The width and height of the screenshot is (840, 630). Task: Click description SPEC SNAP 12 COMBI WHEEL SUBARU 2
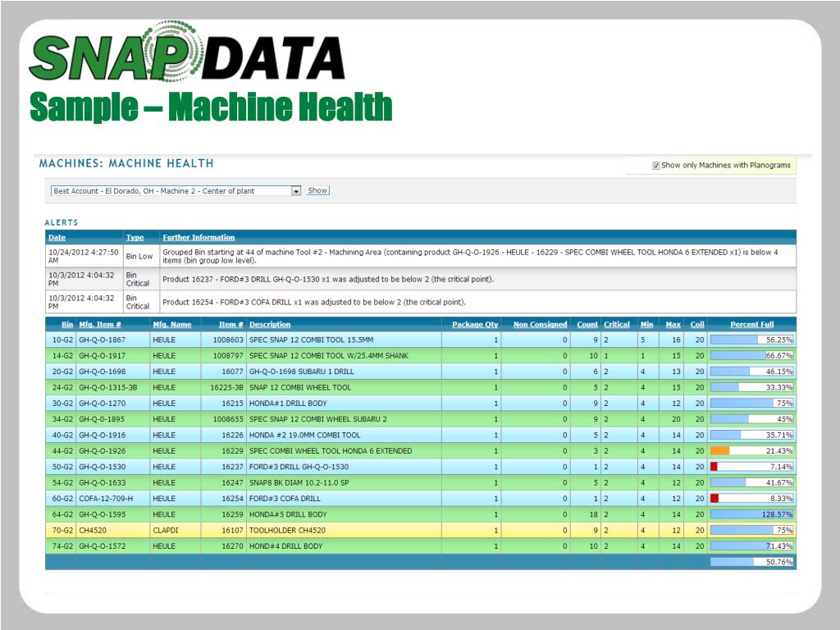point(317,419)
